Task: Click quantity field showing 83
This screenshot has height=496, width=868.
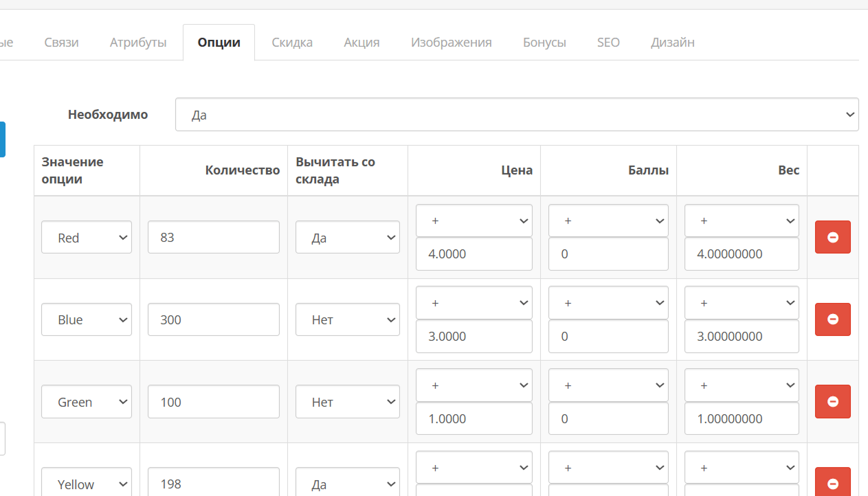Action: (214, 237)
